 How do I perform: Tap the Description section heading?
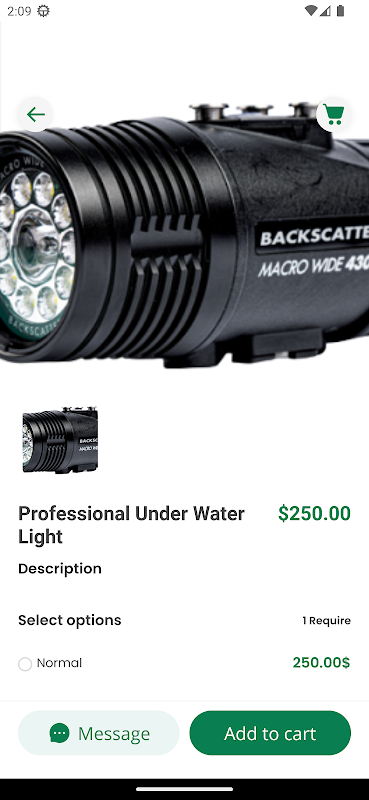click(60, 568)
